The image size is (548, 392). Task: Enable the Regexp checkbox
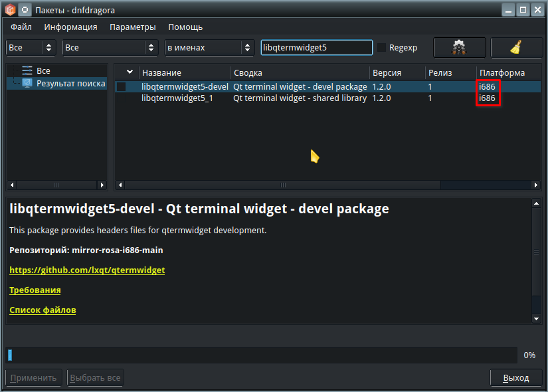tap(381, 48)
